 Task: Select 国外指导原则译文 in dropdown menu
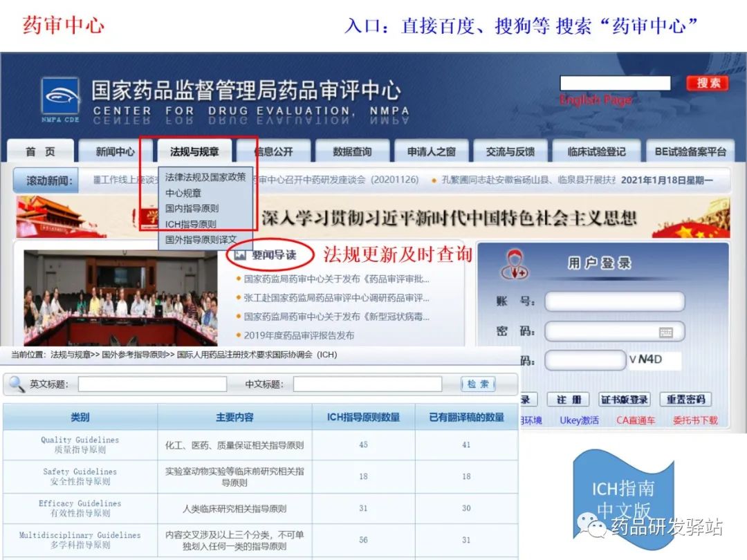coord(201,239)
